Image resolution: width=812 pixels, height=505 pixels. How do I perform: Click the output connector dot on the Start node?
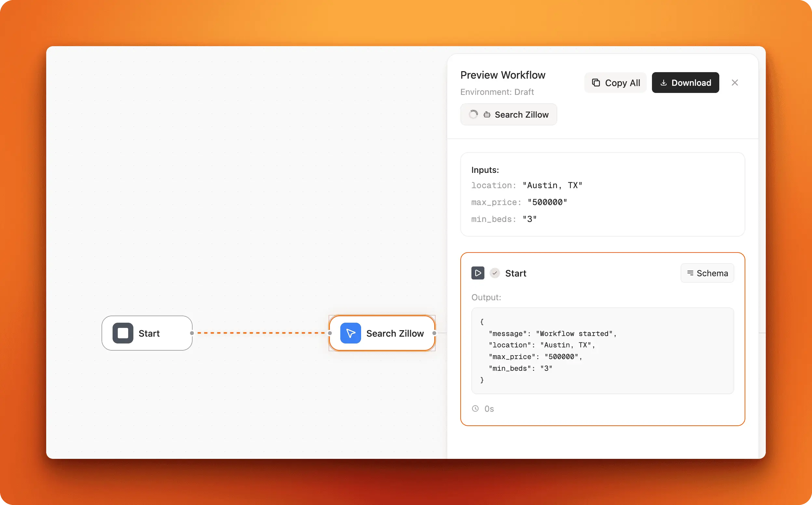tap(192, 333)
